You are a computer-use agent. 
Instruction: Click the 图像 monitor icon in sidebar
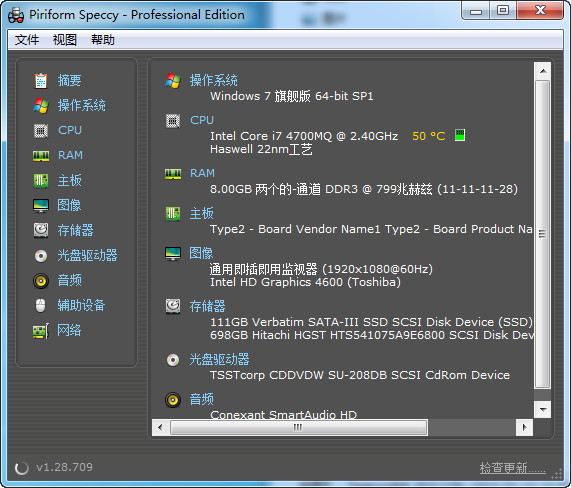pyautogui.click(x=41, y=206)
